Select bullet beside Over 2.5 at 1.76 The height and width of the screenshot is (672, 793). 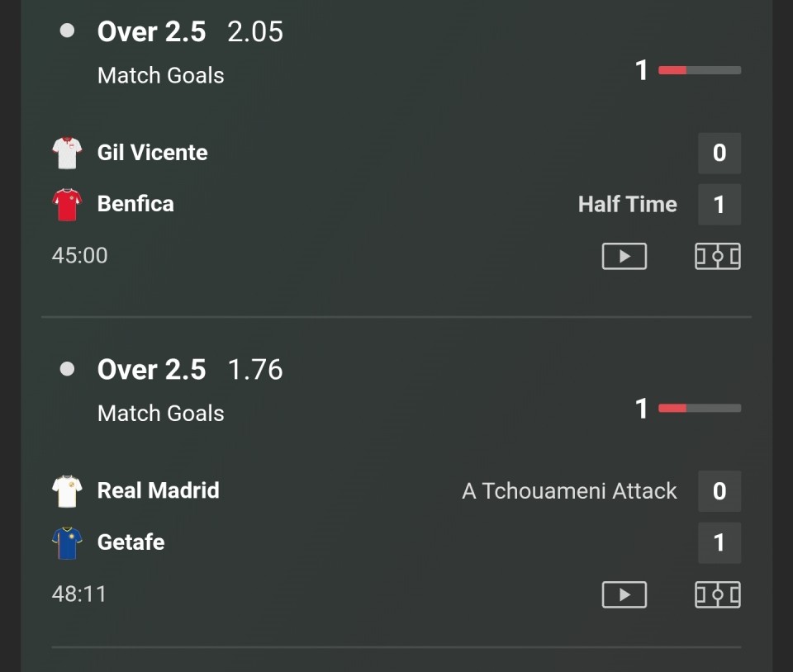click(68, 369)
